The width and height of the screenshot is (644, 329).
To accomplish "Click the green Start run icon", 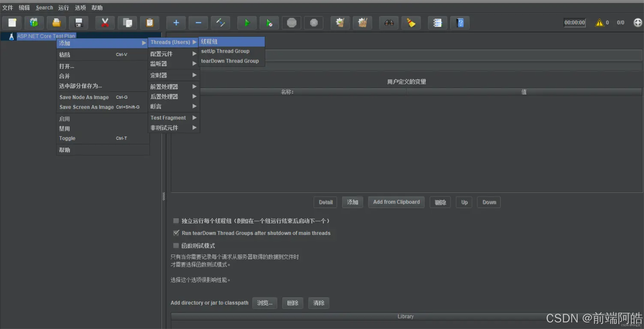I will coord(247,23).
